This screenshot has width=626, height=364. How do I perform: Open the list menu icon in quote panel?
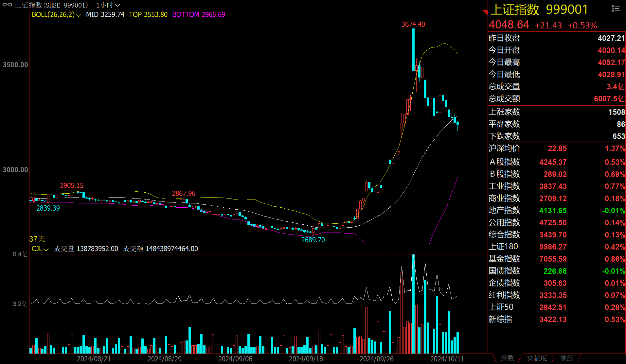(616, 9)
